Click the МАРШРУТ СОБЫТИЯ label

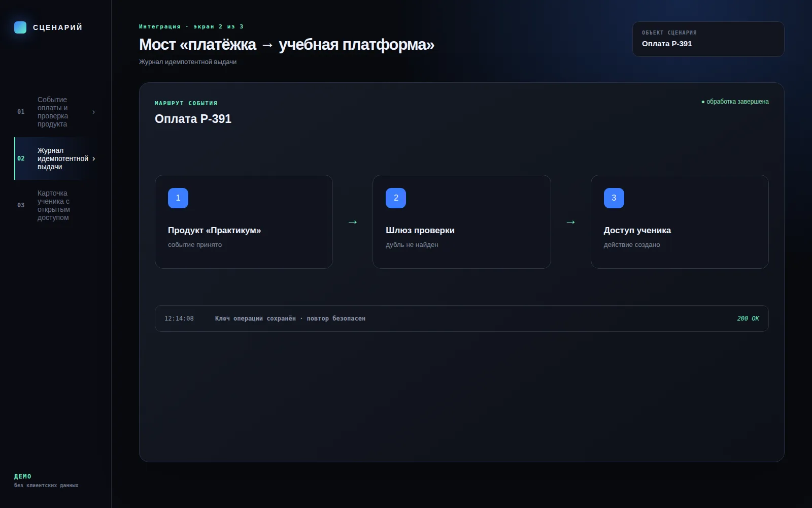(x=186, y=103)
